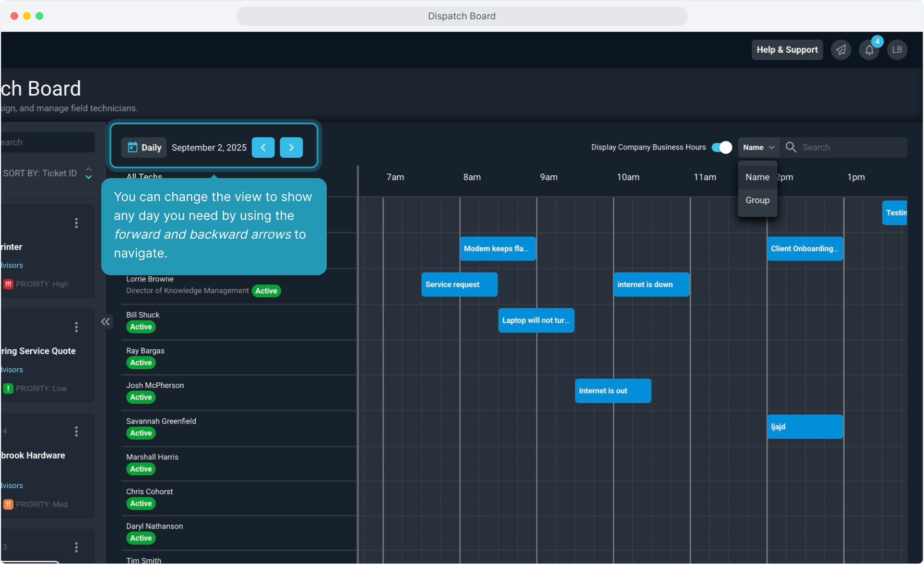Click the Internet is out appointment
Viewport: 924px width, 564px height.
coord(612,391)
